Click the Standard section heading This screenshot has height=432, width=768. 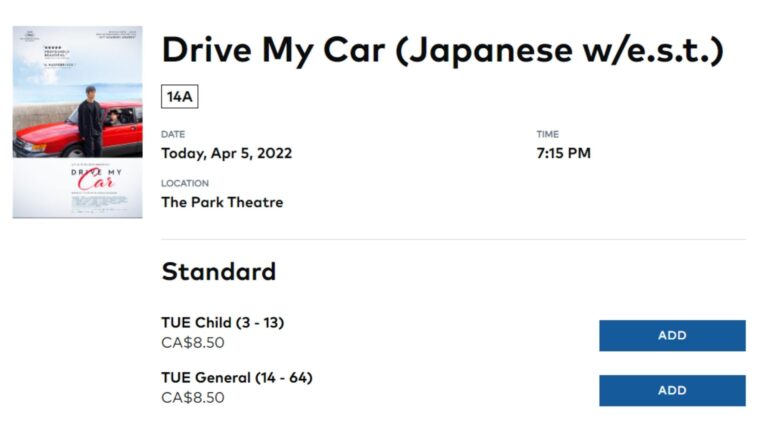point(219,271)
